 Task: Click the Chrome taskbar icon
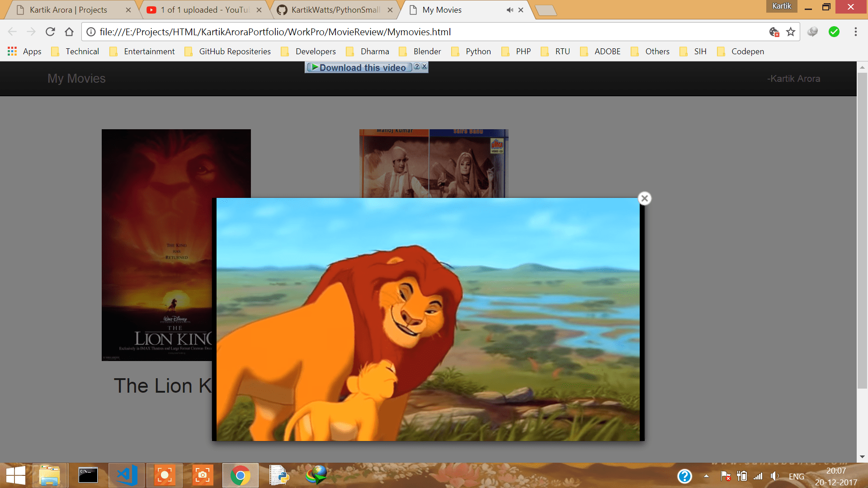(241, 475)
